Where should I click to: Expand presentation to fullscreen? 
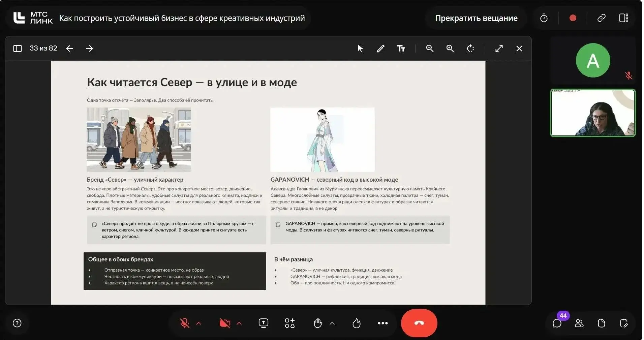499,49
